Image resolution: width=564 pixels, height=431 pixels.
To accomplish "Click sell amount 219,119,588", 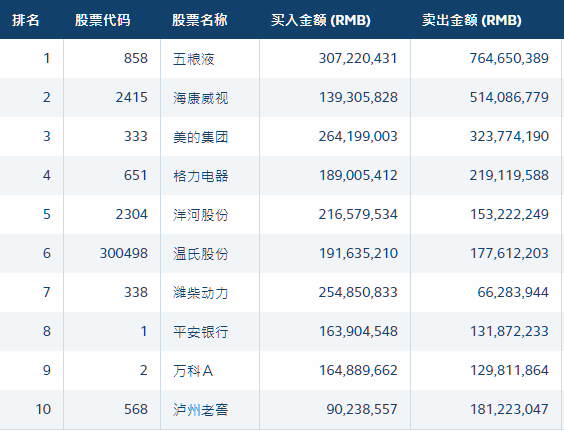I will [x=509, y=175].
